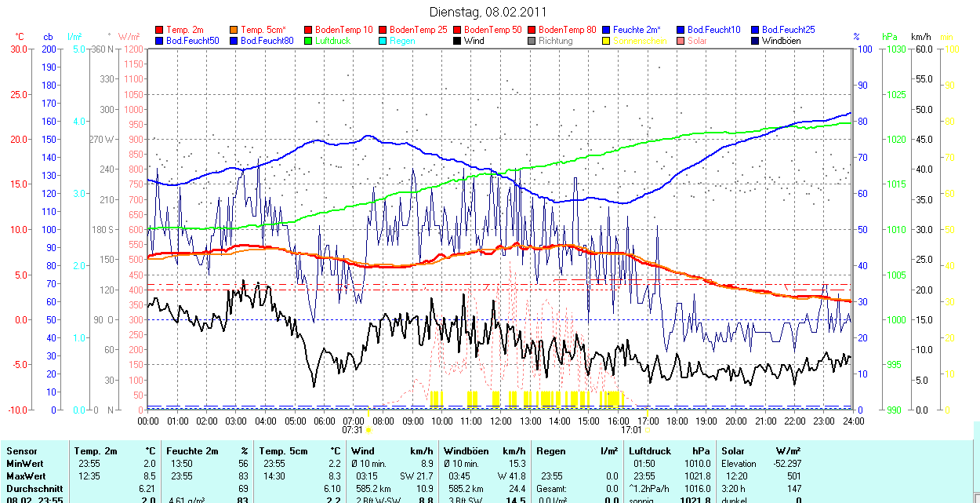Click the gray Richtung legend square
Image resolution: width=980 pixels, height=503 pixels.
coord(532,41)
